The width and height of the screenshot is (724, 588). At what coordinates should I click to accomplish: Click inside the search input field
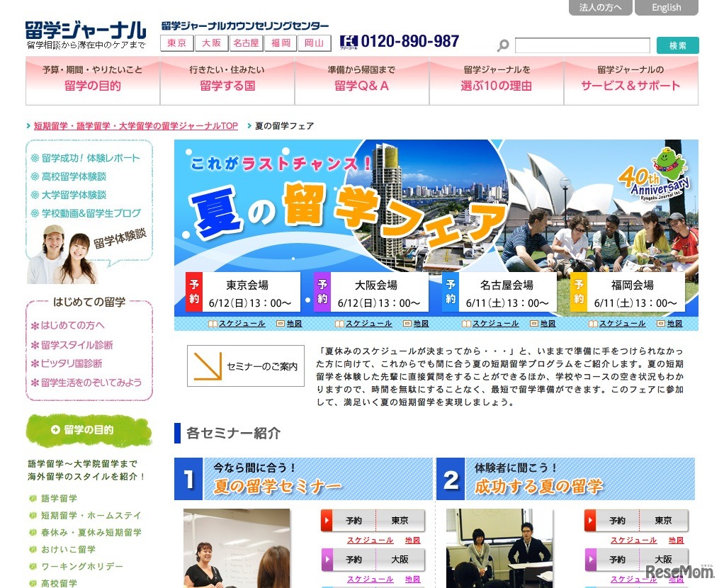581,45
